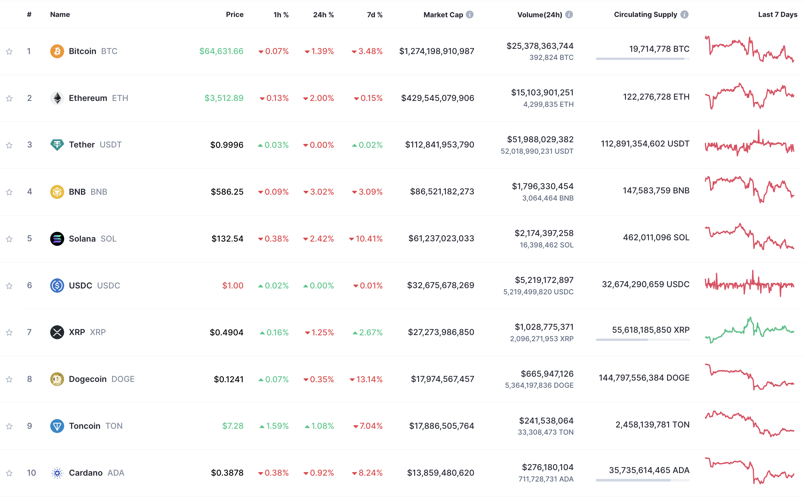The image size is (812, 504).
Task: Favorite Cardano with its star
Action: click(9, 473)
